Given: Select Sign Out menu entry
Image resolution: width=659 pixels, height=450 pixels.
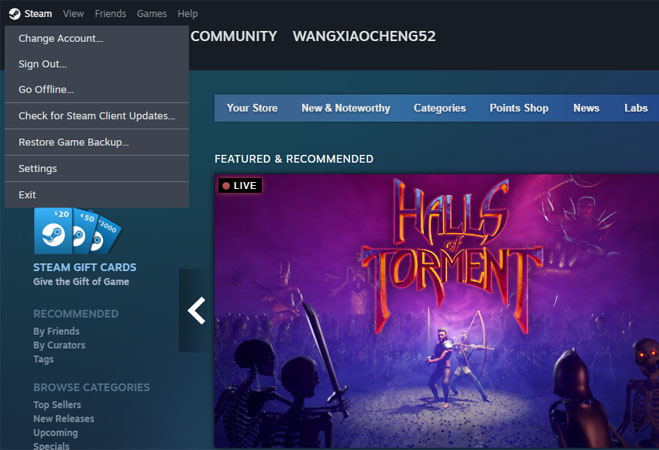Looking at the screenshot, I should click(97, 64).
